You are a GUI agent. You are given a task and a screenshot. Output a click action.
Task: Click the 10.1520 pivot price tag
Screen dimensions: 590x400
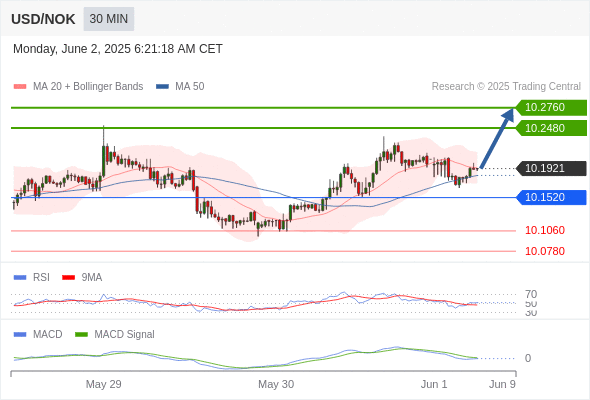[551, 197]
